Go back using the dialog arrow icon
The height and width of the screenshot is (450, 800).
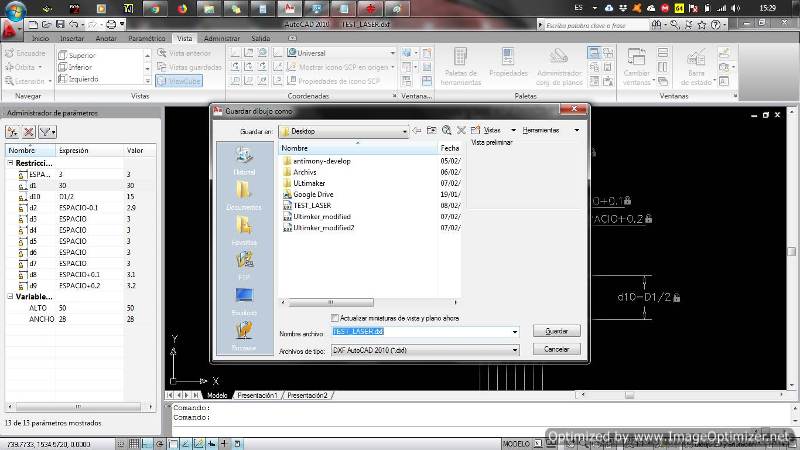tap(417, 131)
